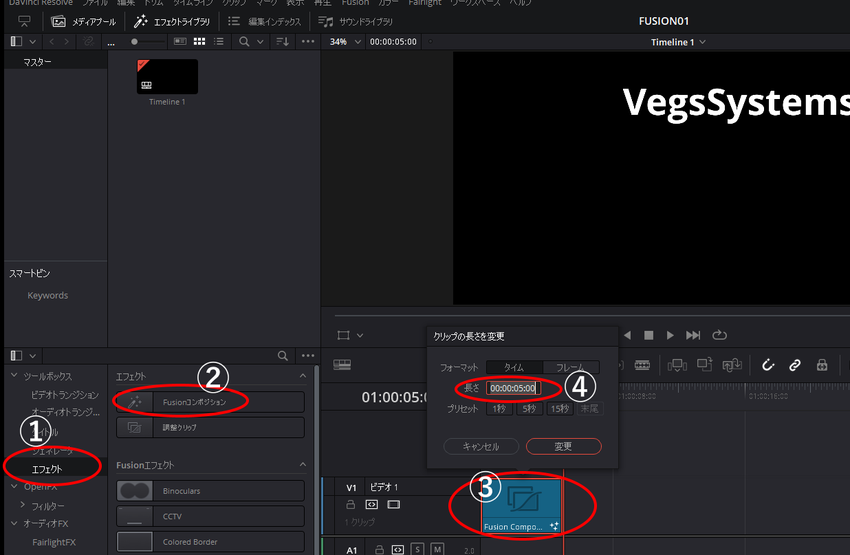Open the 編集インデックス (Edit Index) panel

pos(265,22)
